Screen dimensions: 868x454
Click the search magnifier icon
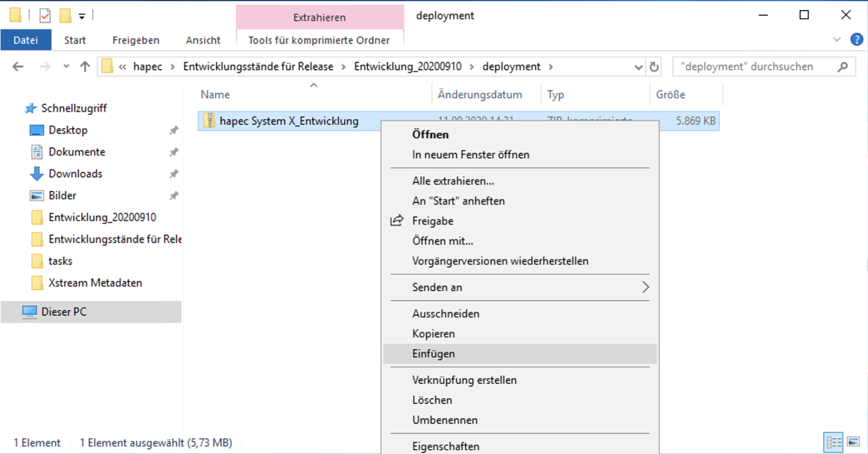pos(843,67)
